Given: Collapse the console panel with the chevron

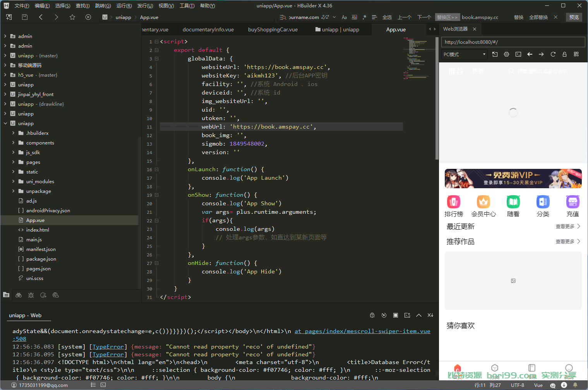Looking at the screenshot, I should point(418,315).
